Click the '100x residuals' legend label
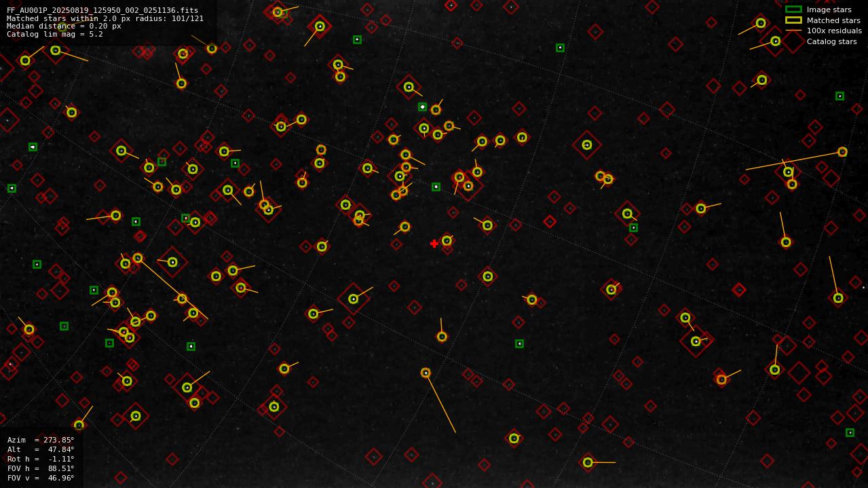This screenshot has height=488, width=868. 834,31
